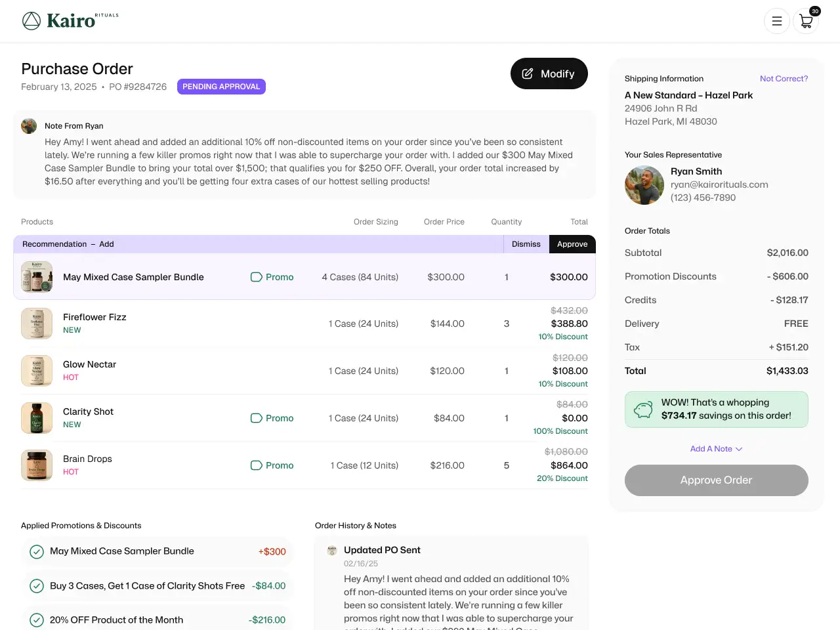Viewport: 840px width, 630px height.
Task: Expand the Add A Note dropdown
Action: 716,449
